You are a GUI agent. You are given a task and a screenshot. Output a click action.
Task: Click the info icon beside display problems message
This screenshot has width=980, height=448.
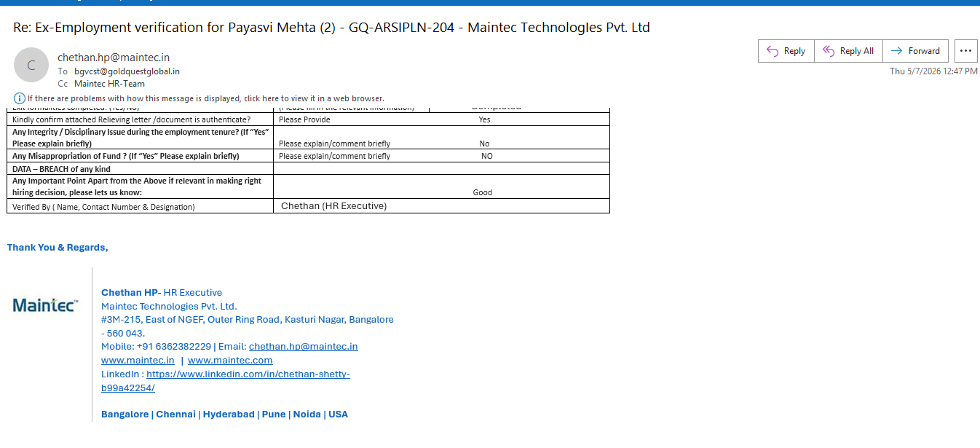[20, 98]
